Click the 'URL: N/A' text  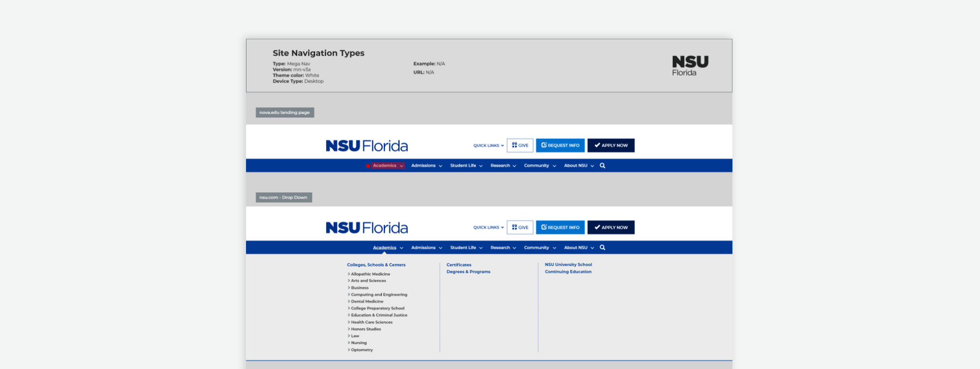pos(424,72)
